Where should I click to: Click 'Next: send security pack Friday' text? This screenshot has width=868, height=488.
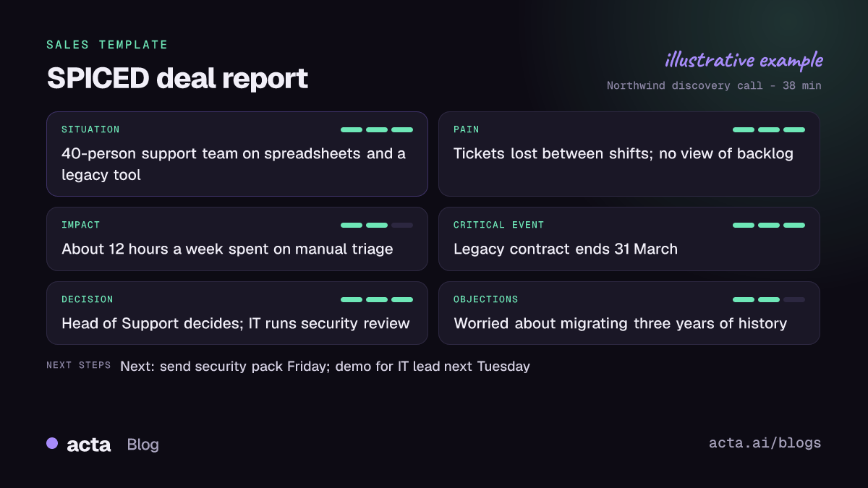click(225, 367)
